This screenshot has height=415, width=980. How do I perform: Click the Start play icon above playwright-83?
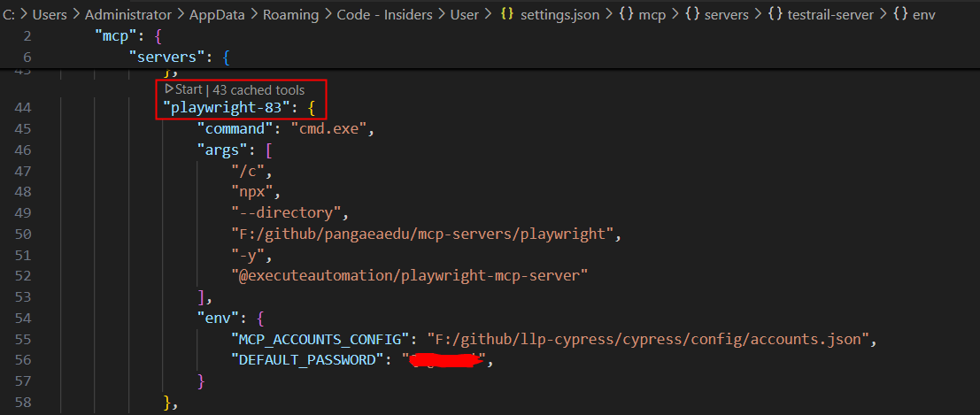click(x=169, y=89)
